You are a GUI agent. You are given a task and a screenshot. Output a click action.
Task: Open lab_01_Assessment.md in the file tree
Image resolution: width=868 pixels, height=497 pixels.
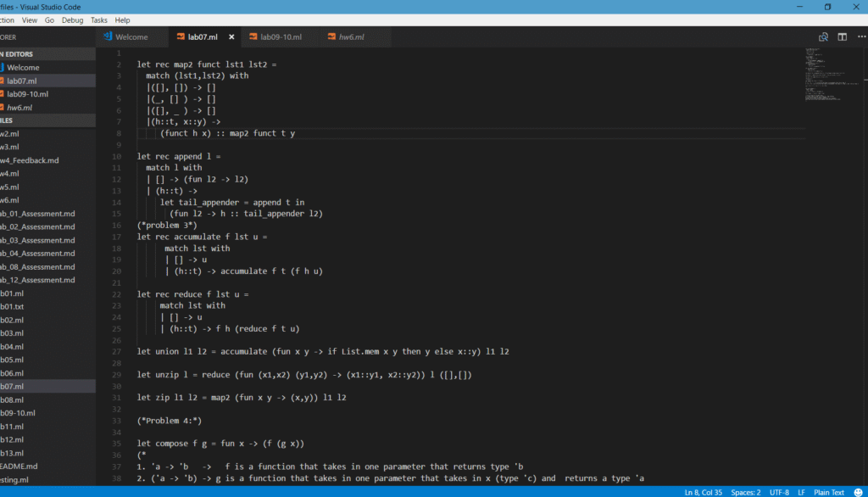[47, 214]
